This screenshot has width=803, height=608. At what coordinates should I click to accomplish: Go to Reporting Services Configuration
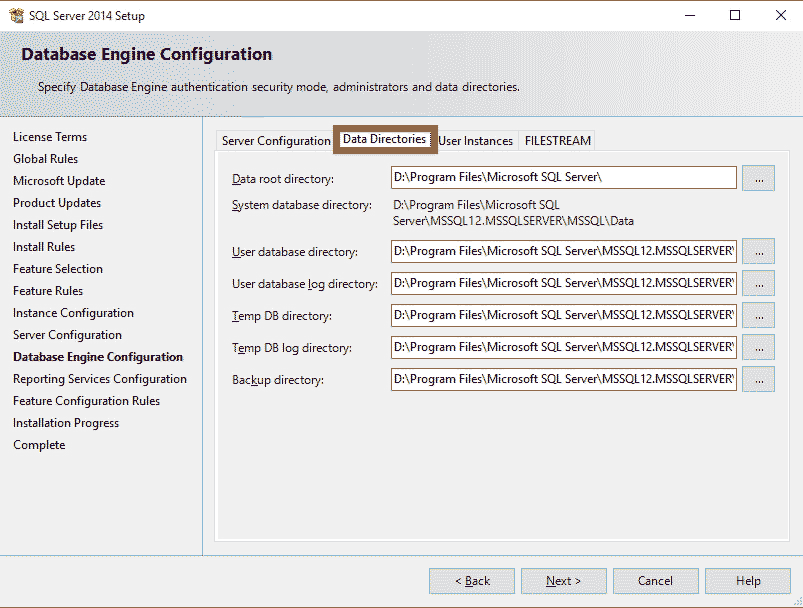tap(100, 378)
